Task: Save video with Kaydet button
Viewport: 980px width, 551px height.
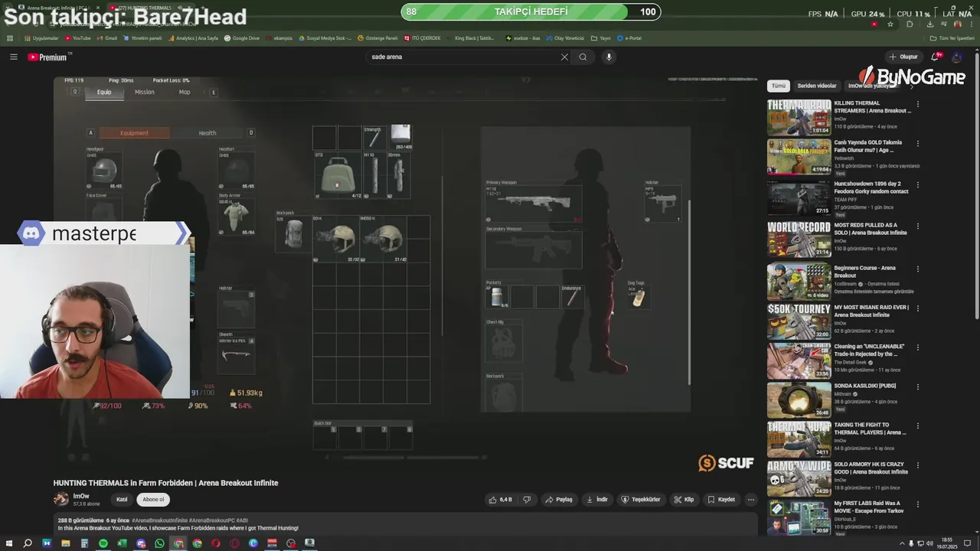Action: click(721, 500)
